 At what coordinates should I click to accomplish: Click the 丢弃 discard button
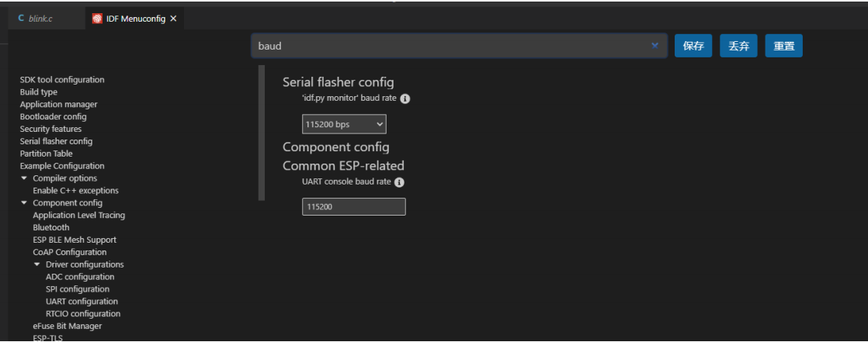(738, 46)
